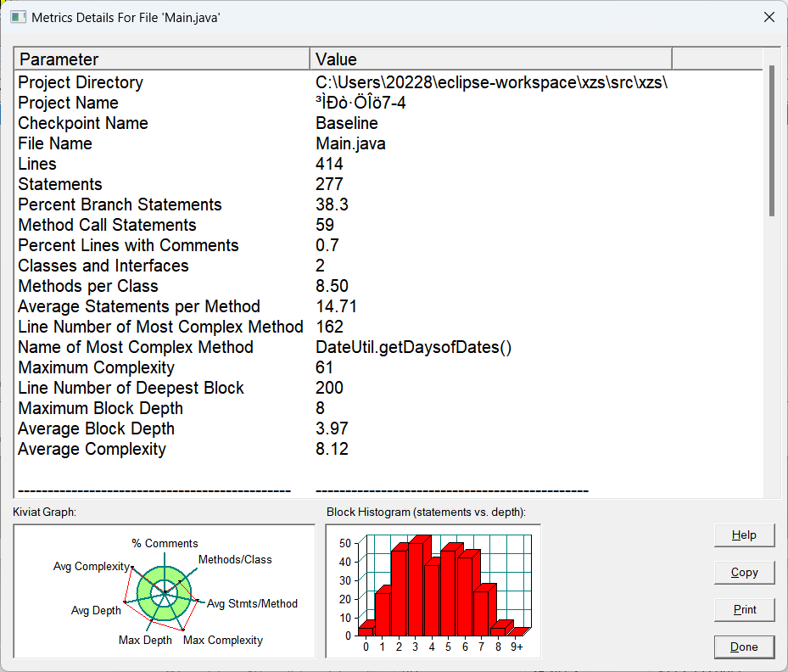Select the 61 complexity value
This screenshot has width=788, height=672.
point(324,368)
